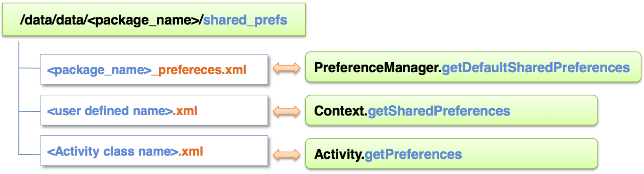Image resolution: width=644 pixels, height=174 pixels.
Task: Click the orange _prefereces.xml suffix text
Action: coord(199,69)
